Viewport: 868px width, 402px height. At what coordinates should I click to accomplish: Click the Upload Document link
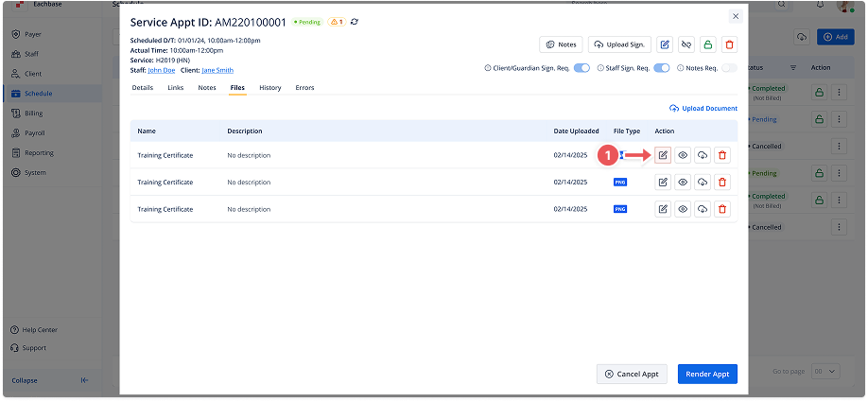point(703,109)
